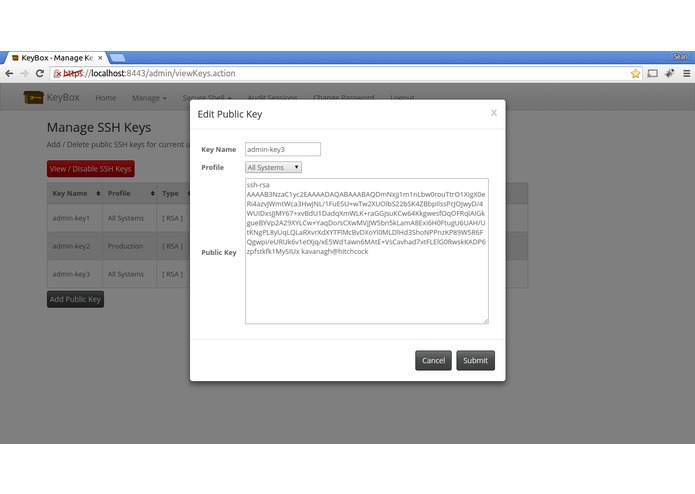This screenshot has width=695, height=494.
Task: Select admin-key3 in the keys table
Action: click(x=71, y=274)
